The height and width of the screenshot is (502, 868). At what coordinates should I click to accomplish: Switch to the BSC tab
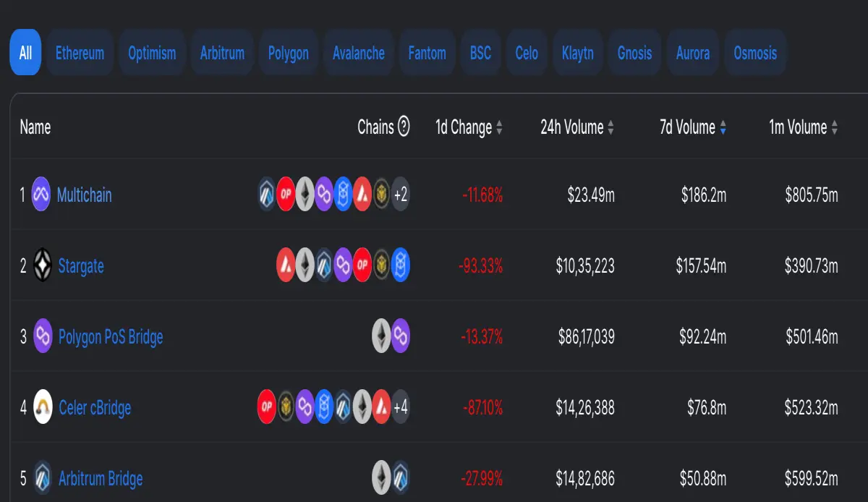(480, 53)
